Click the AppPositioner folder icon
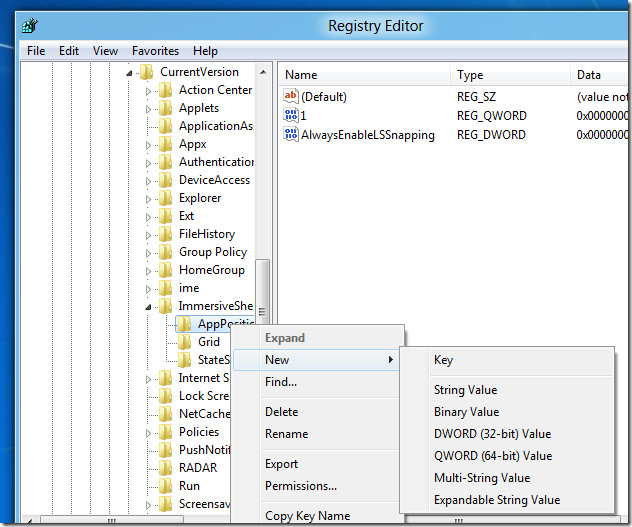The height and width of the screenshot is (527, 632). tap(184, 324)
